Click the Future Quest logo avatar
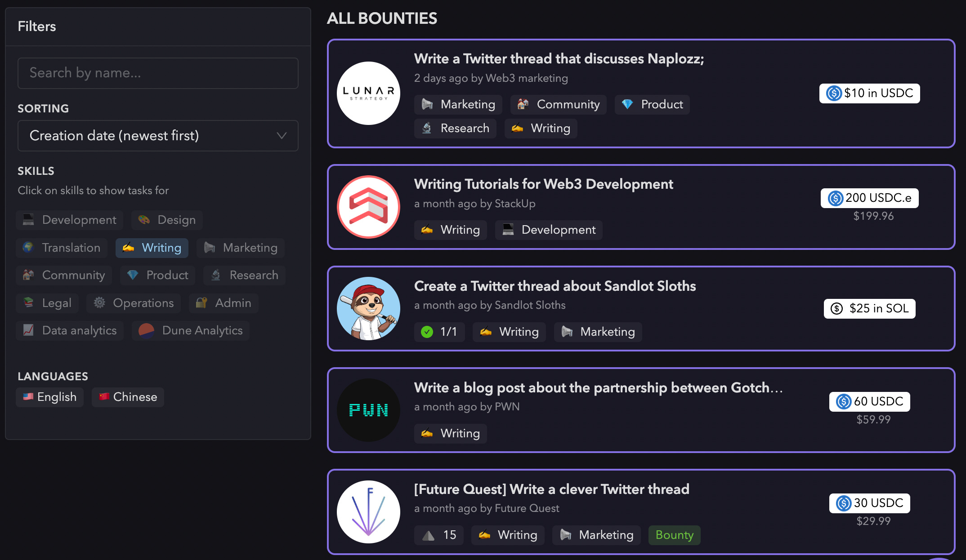Screen dimensions: 966x560 pyautogui.click(x=368, y=511)
